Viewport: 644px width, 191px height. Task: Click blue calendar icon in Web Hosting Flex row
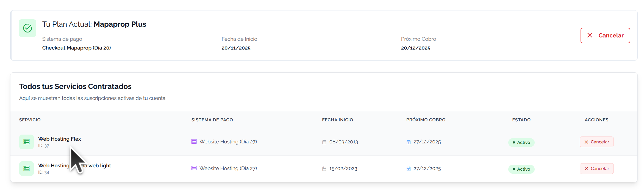409,142
